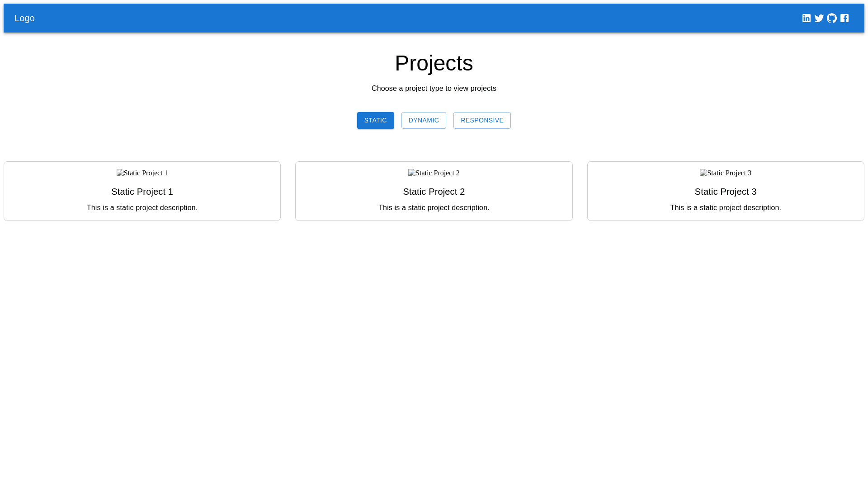The image size is (868, 488).
Task: Click the Projects page heading
Action: click(434, 63)
